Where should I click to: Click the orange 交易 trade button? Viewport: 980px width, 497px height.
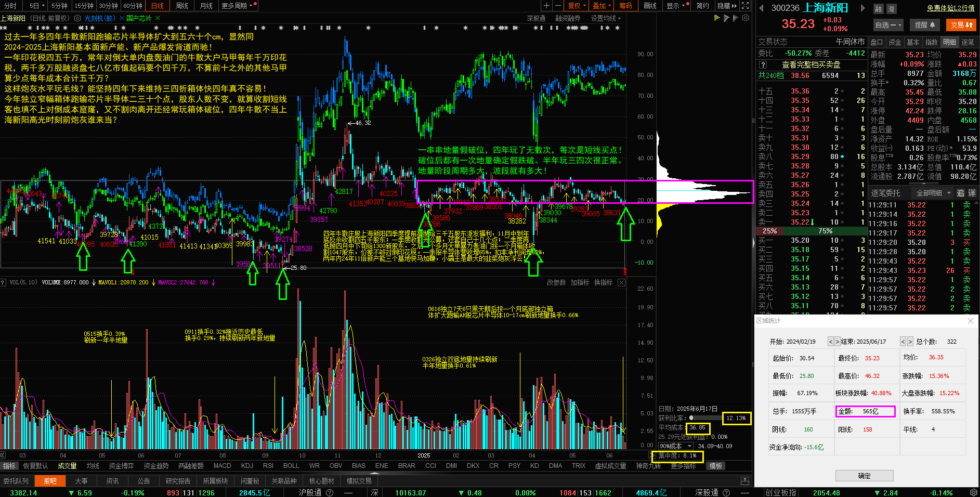click(x=961, y=24)
